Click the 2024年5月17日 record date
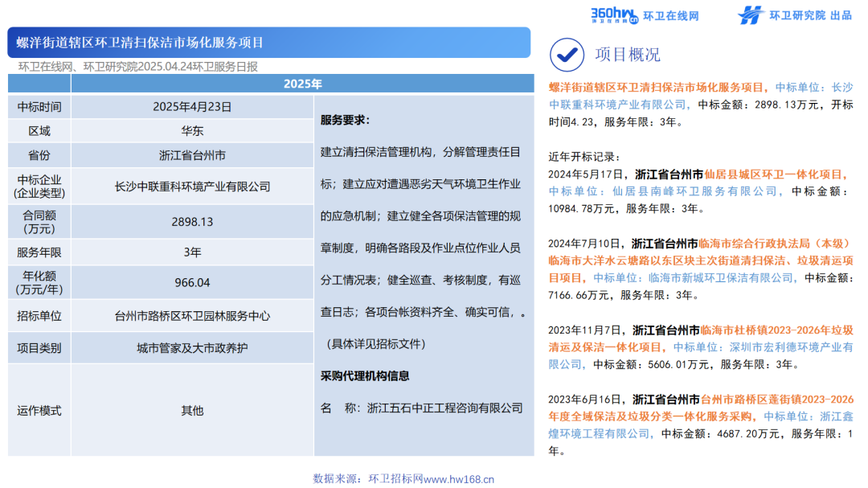Image resolution: width=868 pixels, height=488 pixels. pos(586,174)
